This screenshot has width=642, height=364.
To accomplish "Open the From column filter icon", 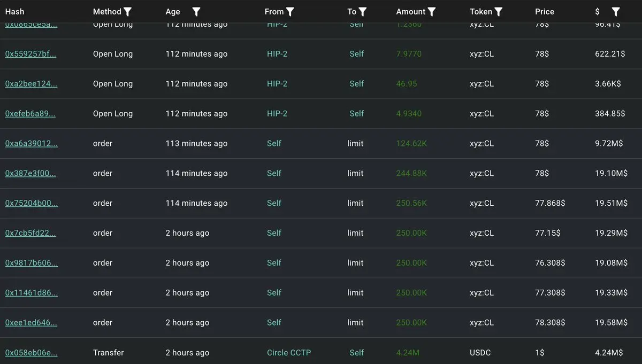I will [290, 12].
